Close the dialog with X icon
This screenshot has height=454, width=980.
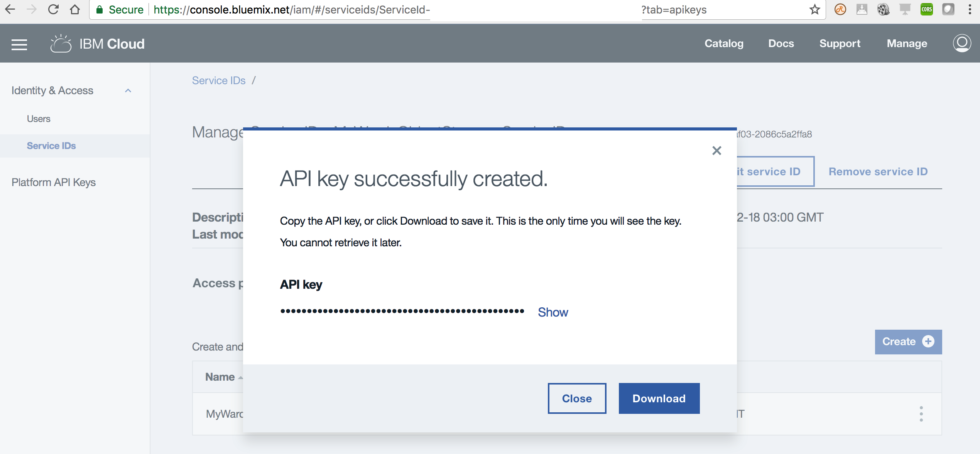(x=716, y=151)
